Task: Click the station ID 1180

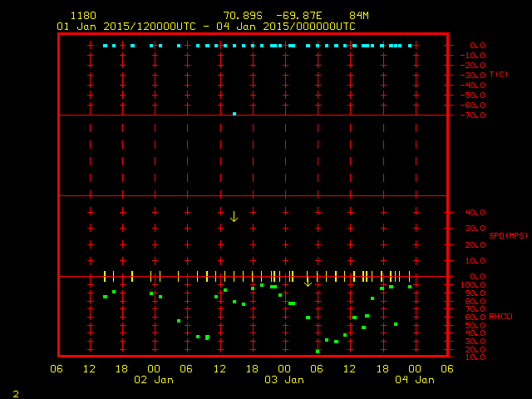Action: 83,16
